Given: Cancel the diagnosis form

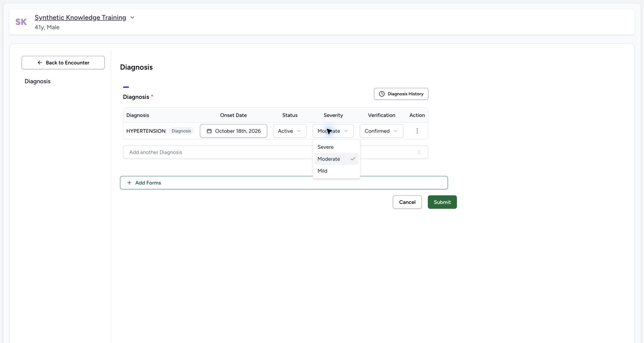Looking at the screenshot, I should (x=407, y=202).
